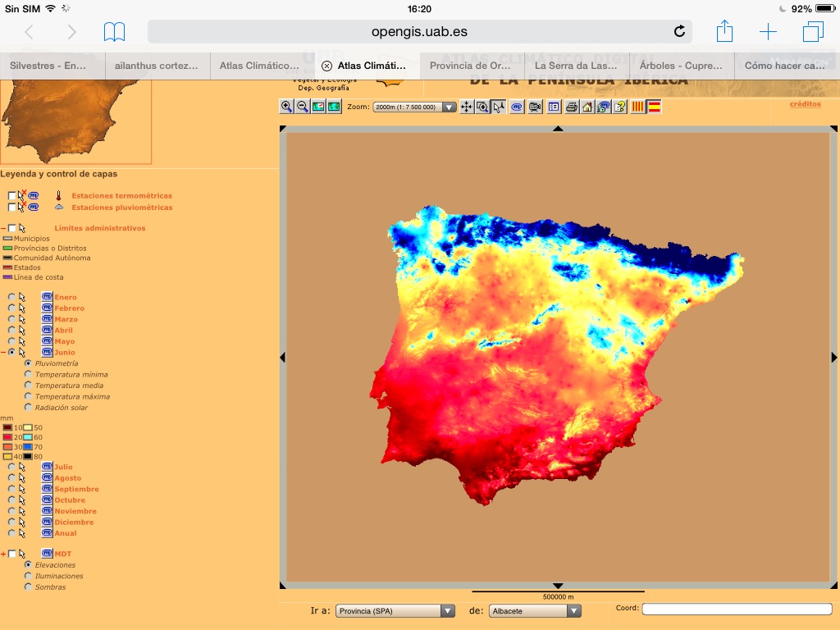Select Radiación solar radio option

28,407
